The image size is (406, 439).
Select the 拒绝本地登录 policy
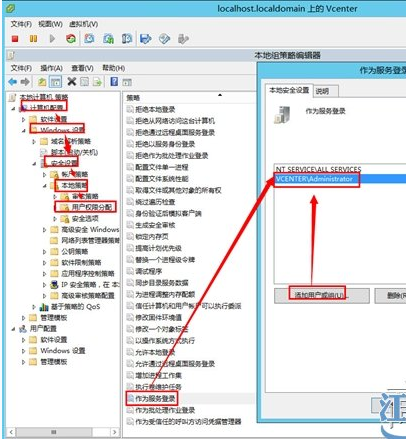pos(155,109)
